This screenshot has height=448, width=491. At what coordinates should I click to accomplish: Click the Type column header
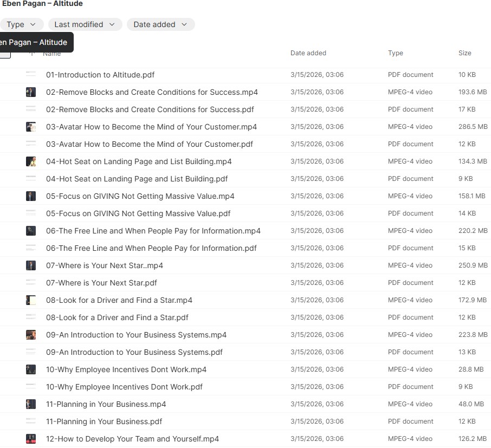click(395, 53)
